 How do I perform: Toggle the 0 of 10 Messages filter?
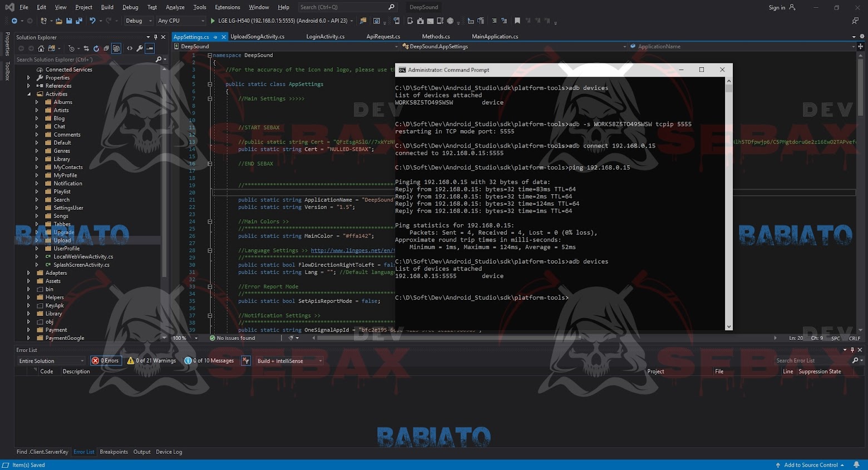point(209,361)
